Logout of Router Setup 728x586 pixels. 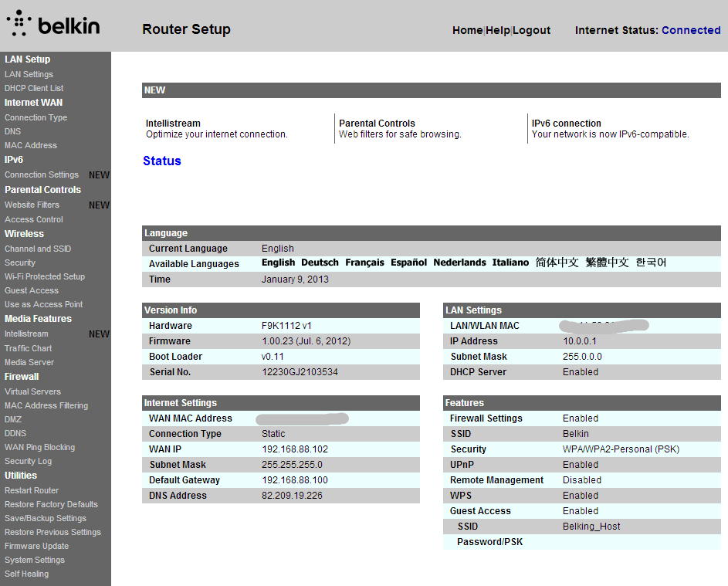[x=531, y=30]
